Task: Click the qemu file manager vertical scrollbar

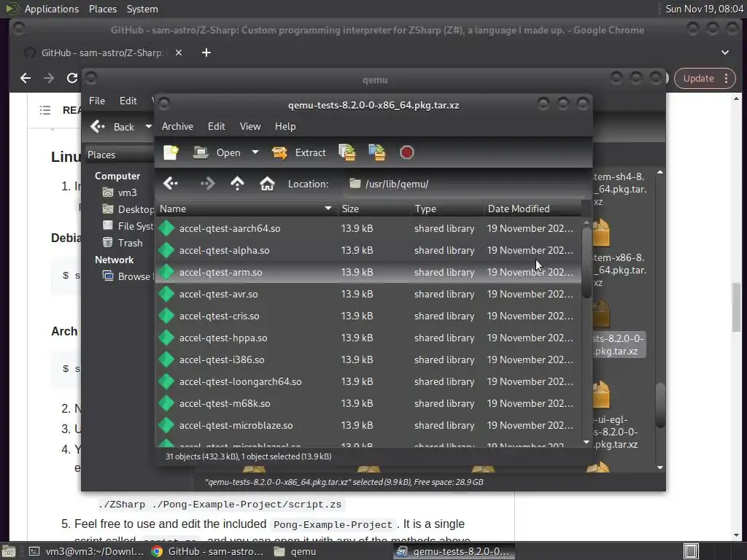Action: coord(659,405)
